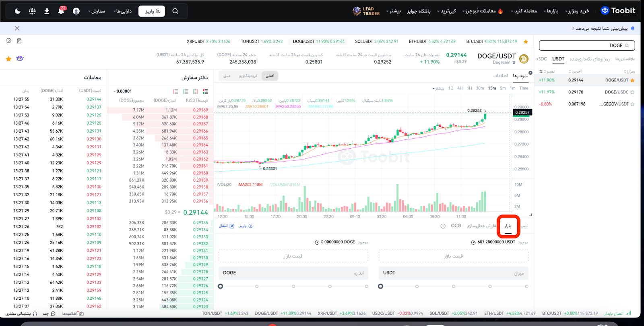Click the DOGE percentage slider handle
This screenshot has height=326, width=644.
tap(220, 287)
